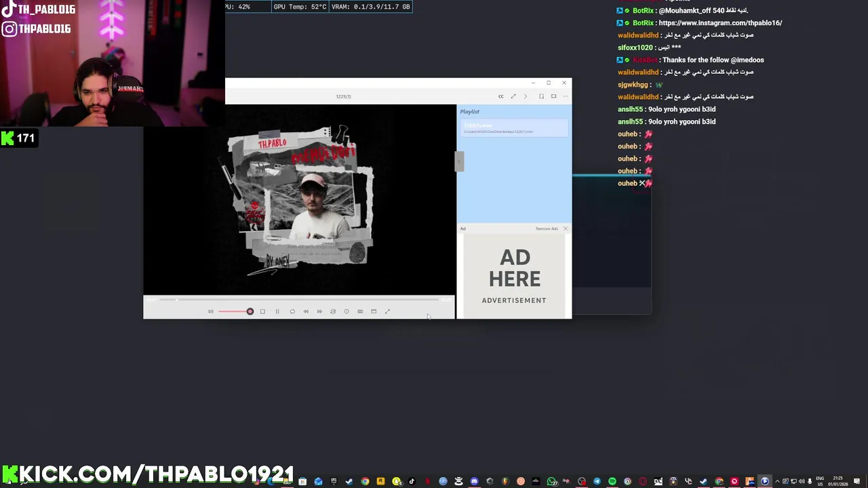Viewport: 868px width, 488px height.
Task: Open the Mail app in taskbar
Action: pos(318,482)
